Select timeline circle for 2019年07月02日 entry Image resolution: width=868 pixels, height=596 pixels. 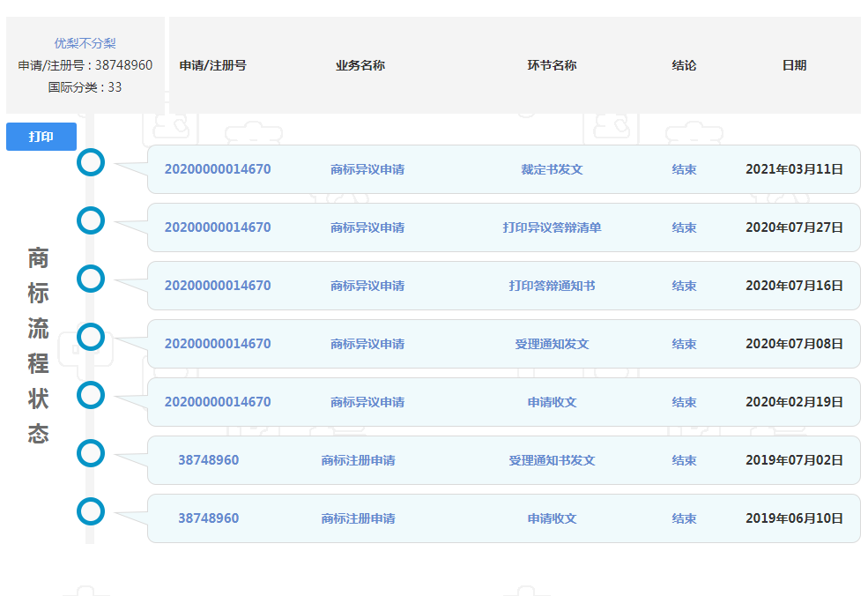click(x=91, y=453)
